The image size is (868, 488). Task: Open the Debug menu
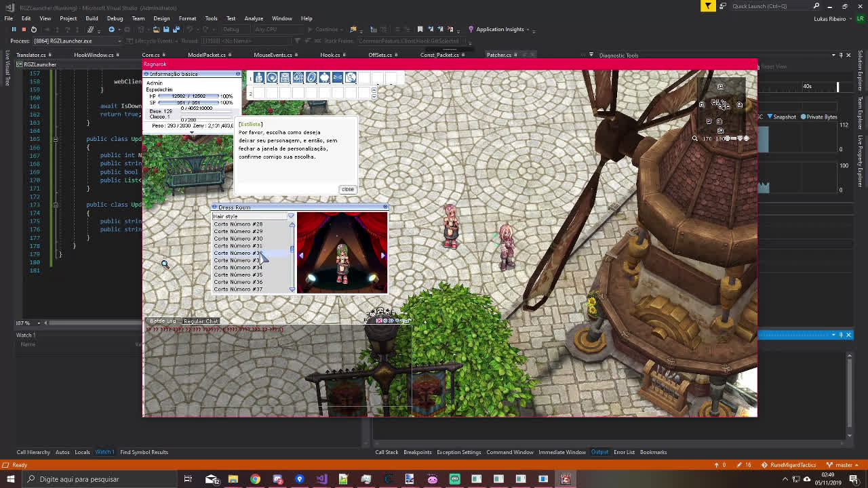tap(115, 18)
